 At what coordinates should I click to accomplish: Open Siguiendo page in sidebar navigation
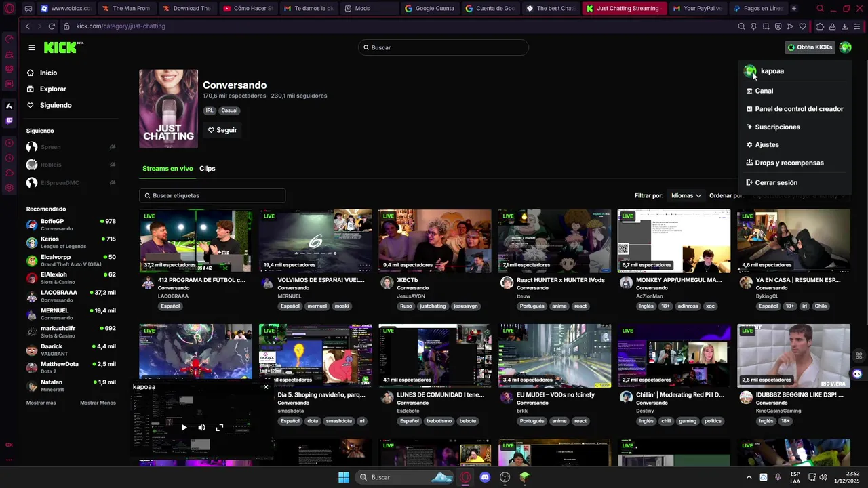click(x=56, y=105)
